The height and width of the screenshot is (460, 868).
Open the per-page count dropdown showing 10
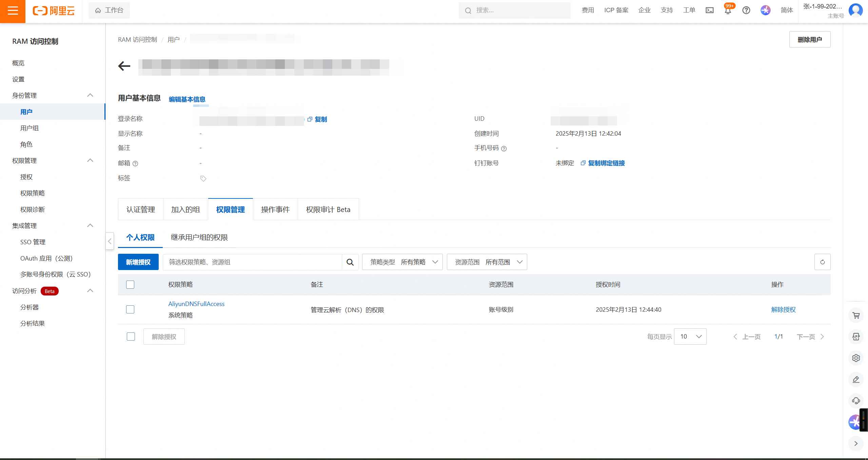[x=690, y=337]
